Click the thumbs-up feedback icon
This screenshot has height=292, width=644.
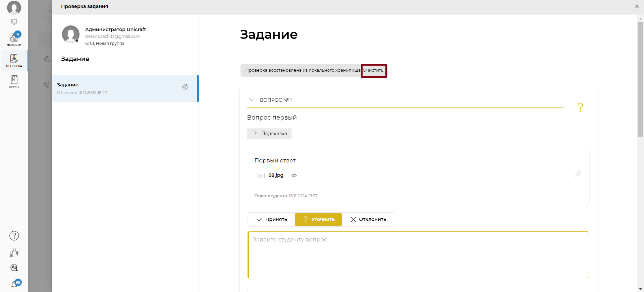(x=14, y=252)
